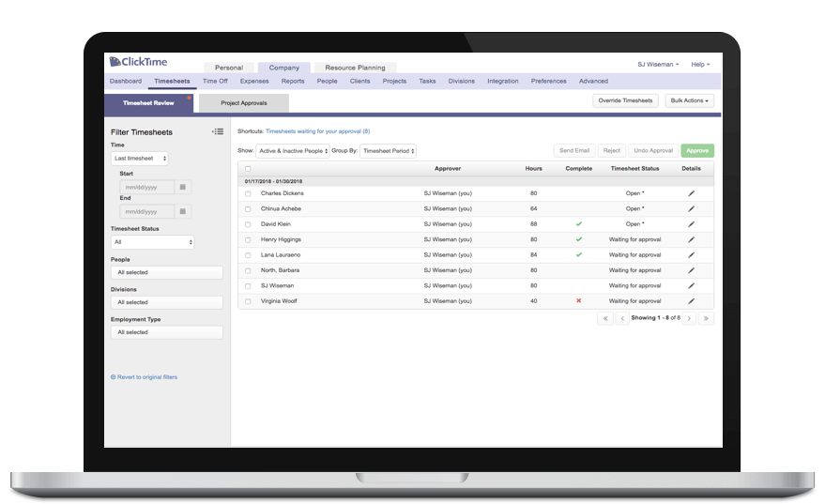The width and height of the screenshot is (825, 504).
Task: Go to the next results page
Action: pyautogui.click(x=690, y=318)
